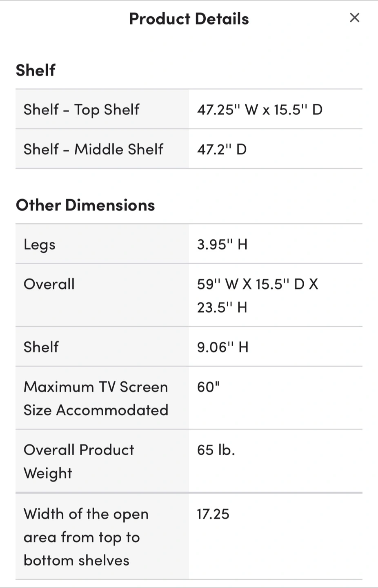Select the 60" screen size value

coord(208,387)
